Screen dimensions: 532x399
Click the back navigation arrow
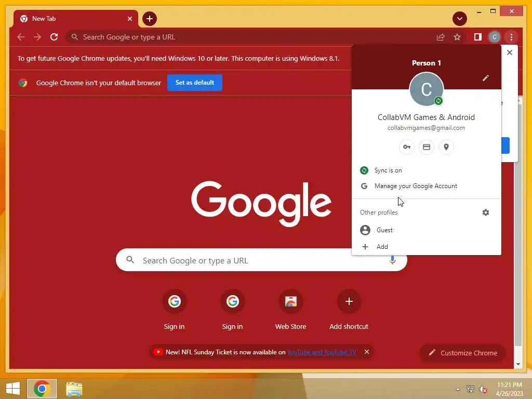[21, 37]
